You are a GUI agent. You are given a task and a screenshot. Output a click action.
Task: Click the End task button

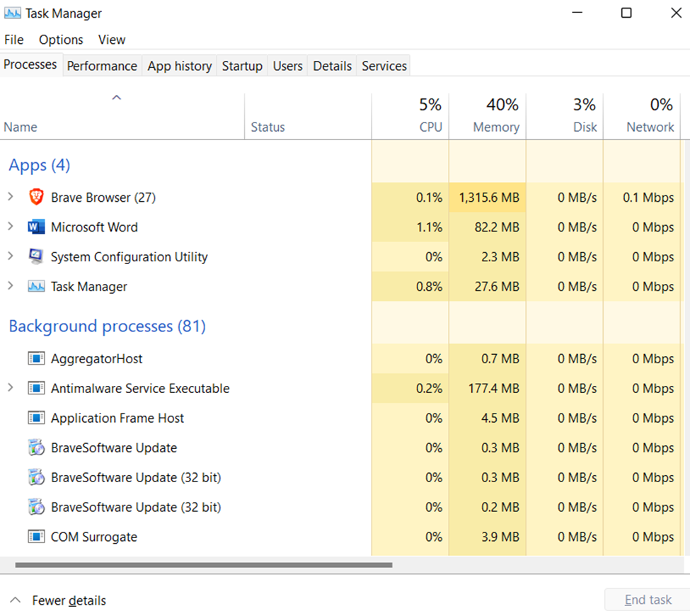pyautogui.click(x=648, y=600)
